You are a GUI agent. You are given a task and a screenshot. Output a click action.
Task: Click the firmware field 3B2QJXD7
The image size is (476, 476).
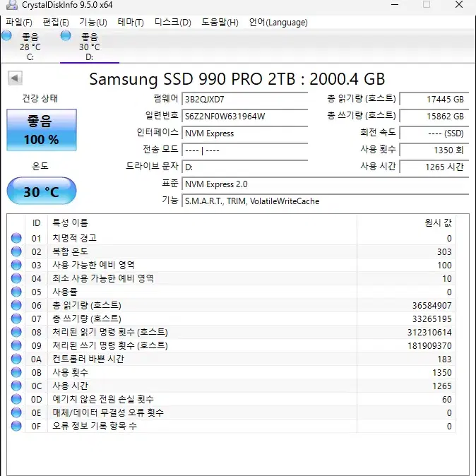point(244,100)
